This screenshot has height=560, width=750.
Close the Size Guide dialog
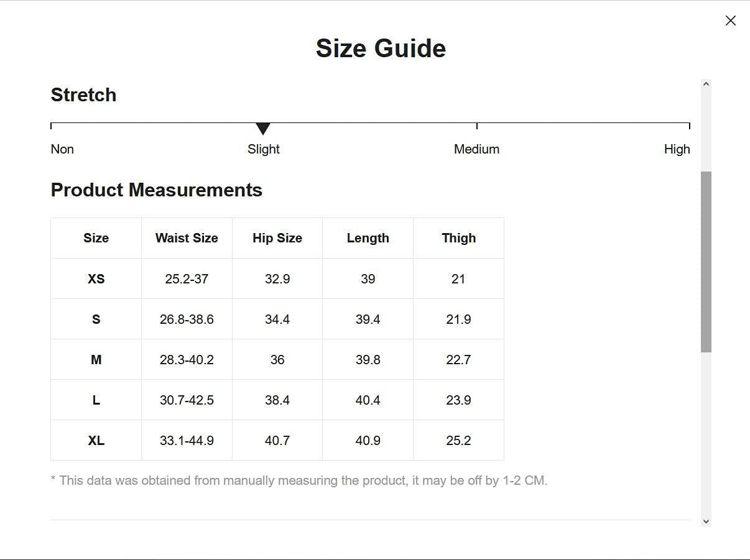coord(731,21)
